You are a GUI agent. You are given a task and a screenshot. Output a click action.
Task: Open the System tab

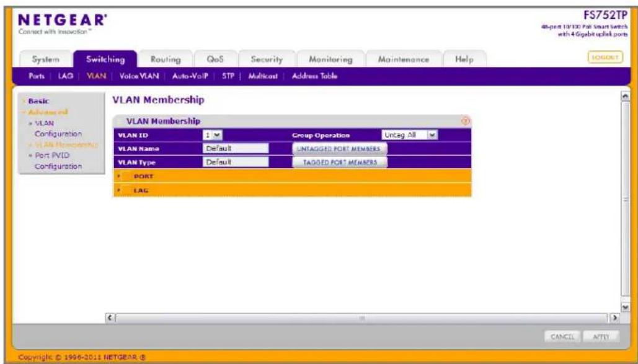click(x=46, y=60)
